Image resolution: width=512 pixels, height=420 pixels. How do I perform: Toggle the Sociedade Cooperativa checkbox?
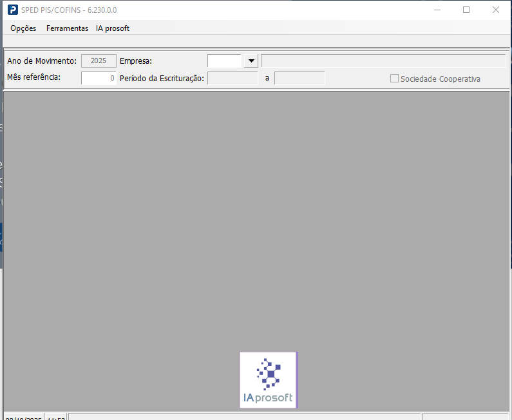(394, 79)
